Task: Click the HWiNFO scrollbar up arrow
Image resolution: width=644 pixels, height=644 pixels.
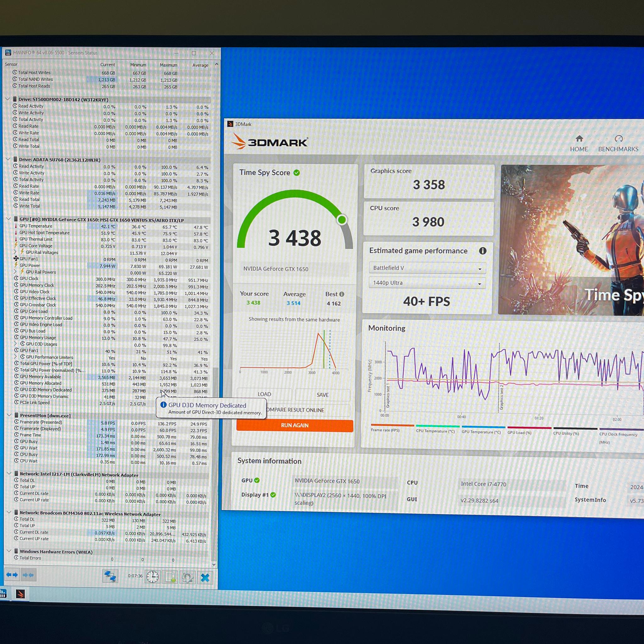Action: click(217, 64)
